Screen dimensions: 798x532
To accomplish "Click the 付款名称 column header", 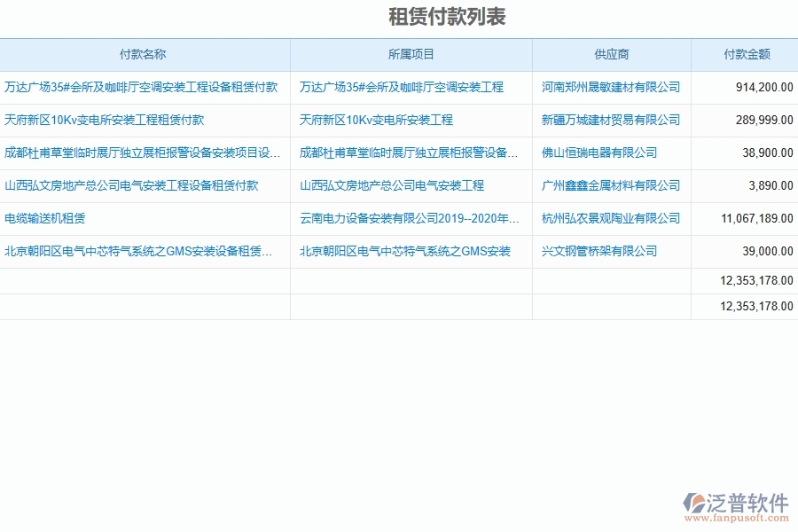I will (x=146, y=54).
